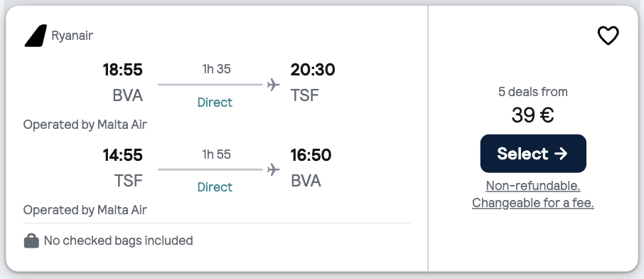Viewport: 644px width, 279px height.
Task: Click the Ryanair airline logo
Action: coord(36,36)
